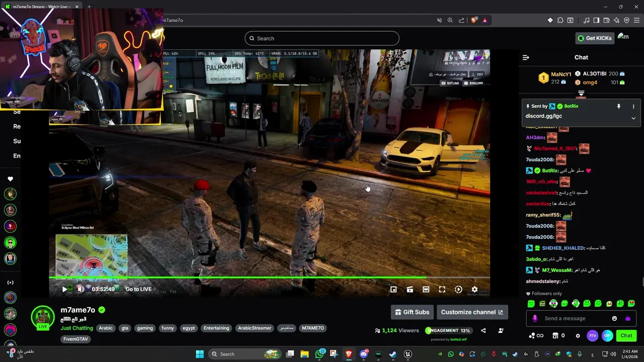The width and height of the screenshot is (644, 362).
Task: Click purple microphone icon in chat input
Action: pyautogui.click(x=535, y=318)
